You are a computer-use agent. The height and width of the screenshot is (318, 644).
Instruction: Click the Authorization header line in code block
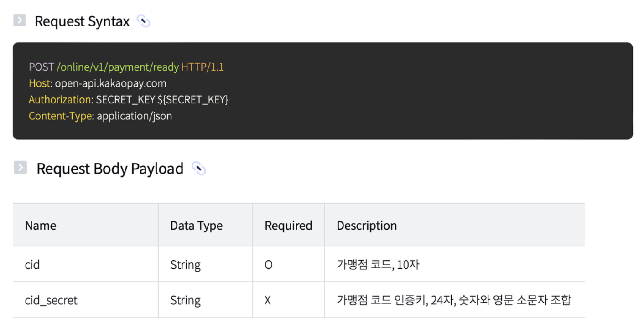point(128,100)
